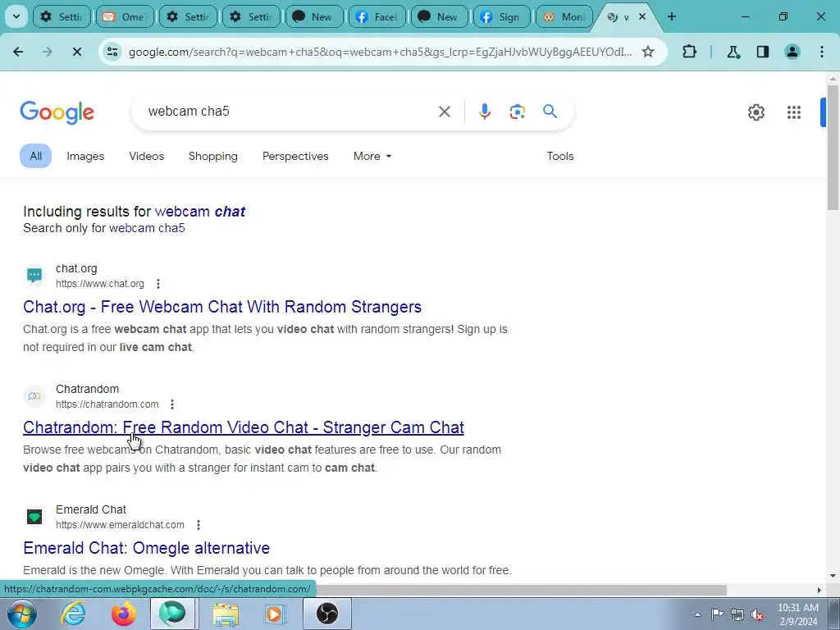Switch to the first Settings tab

[61, 16]
